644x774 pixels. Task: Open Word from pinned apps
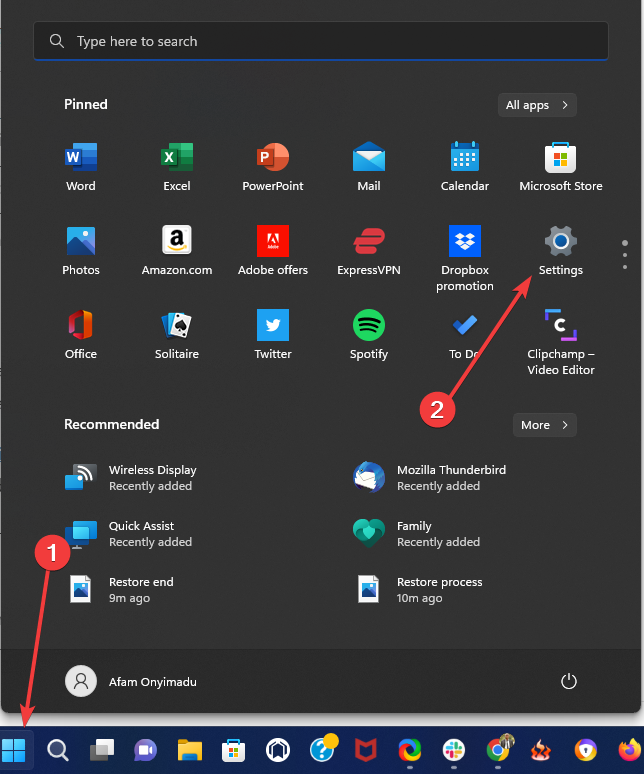coord(81,167)
